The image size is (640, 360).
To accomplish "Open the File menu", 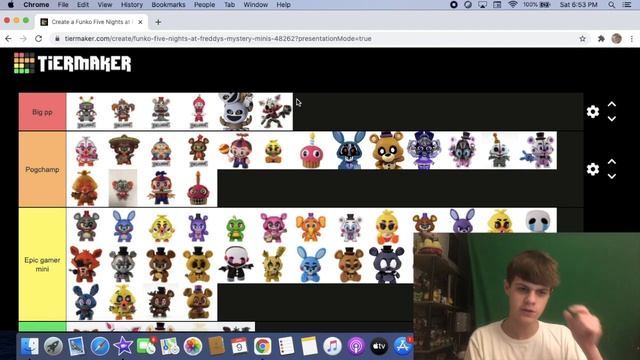I will pyautogui.click(x=63, y=4).
